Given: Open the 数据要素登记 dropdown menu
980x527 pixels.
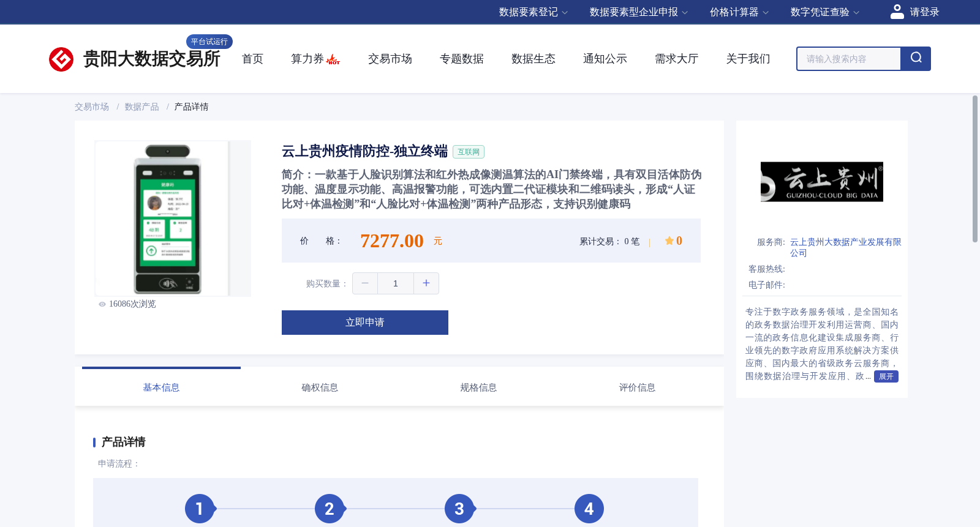Looking at the screenshot, I should point(533,12).
